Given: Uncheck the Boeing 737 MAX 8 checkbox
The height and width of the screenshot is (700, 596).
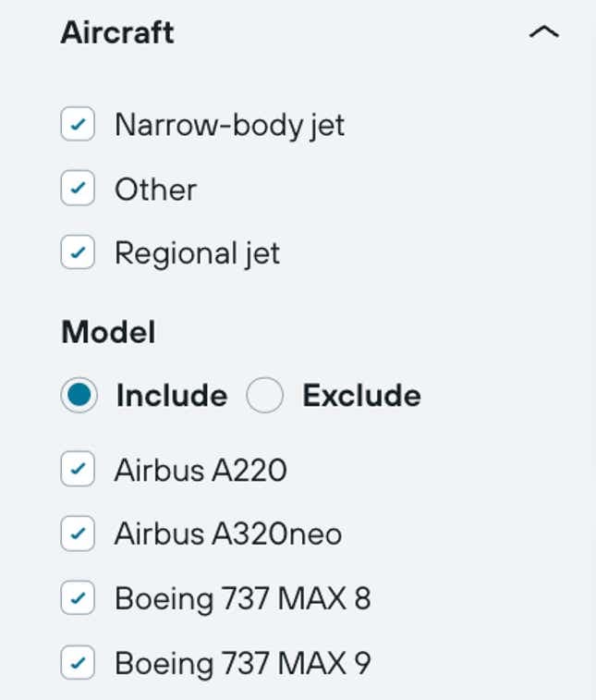Looking at the screenshot, I should pos(78,598).
